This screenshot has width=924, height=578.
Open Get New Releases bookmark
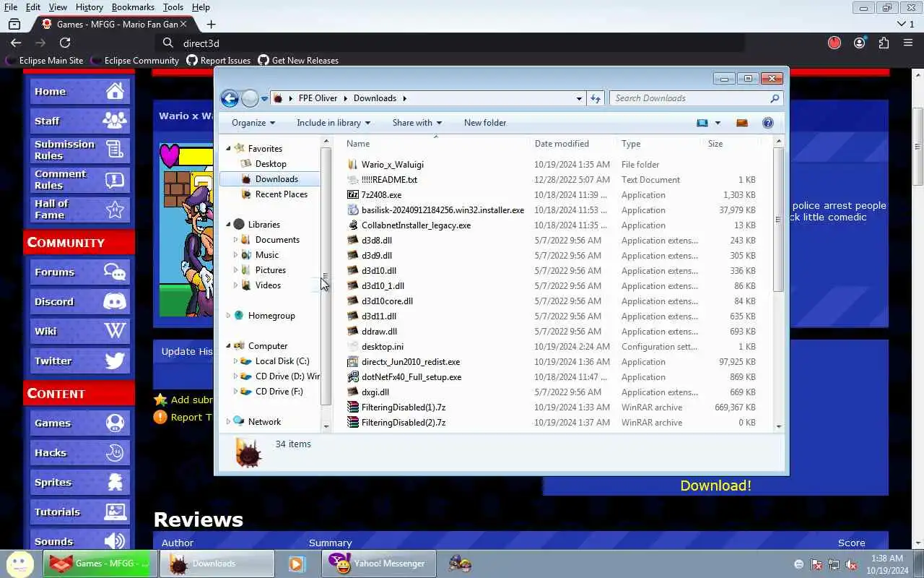[298, 61]
